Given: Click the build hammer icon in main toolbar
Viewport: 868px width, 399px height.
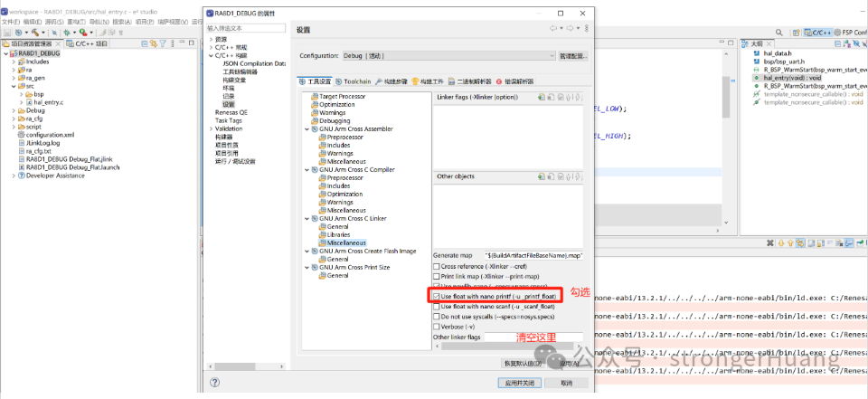Looking at the screenshot, I should tap(34, 33).
